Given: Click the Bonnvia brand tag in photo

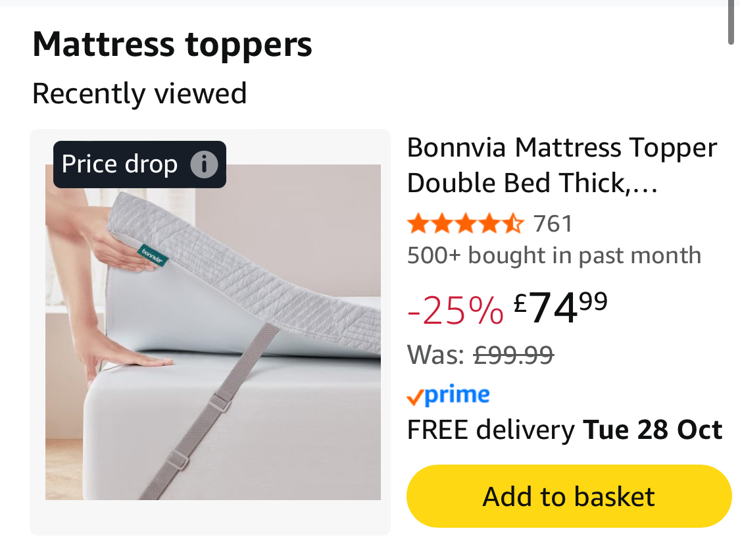Looking at the screenshot, I should coord(153,256).
